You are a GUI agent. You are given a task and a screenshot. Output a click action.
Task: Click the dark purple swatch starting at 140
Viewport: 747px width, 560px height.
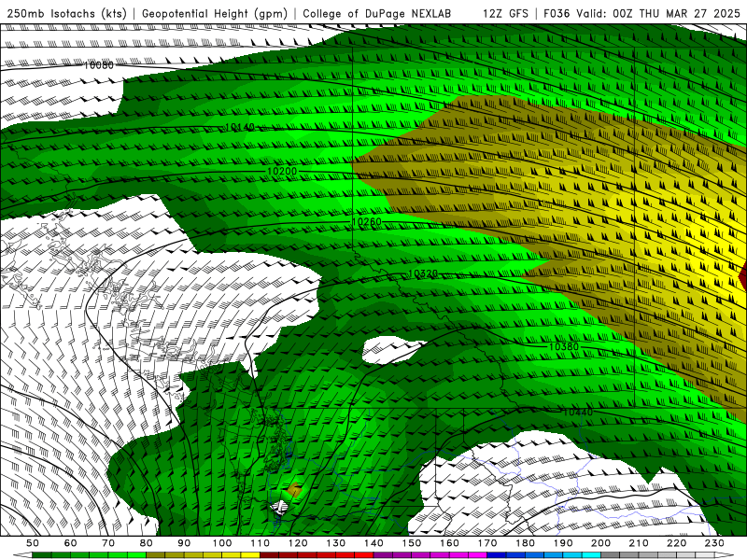click(x=383, y=555)
